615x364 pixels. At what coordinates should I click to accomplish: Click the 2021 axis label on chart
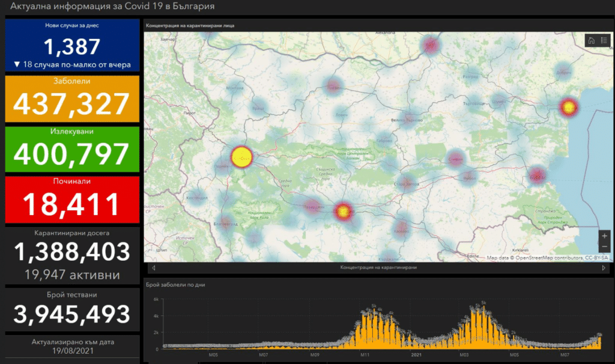[416, 354]
